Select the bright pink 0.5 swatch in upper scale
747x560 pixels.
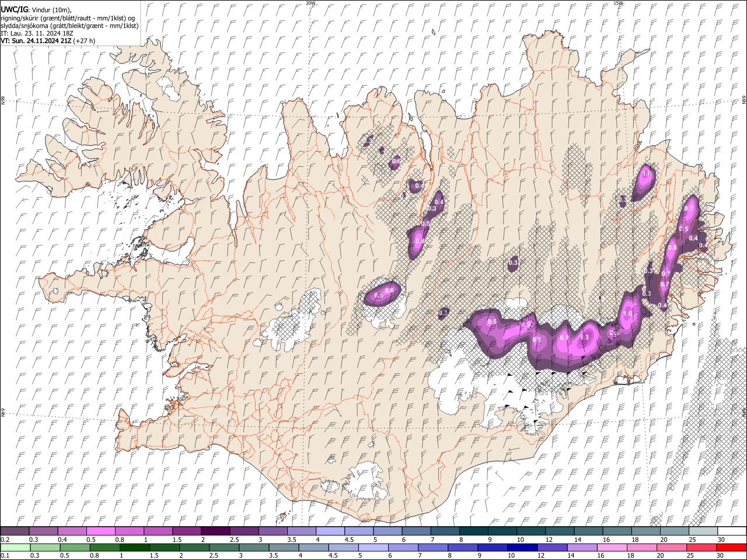(100, 531)
